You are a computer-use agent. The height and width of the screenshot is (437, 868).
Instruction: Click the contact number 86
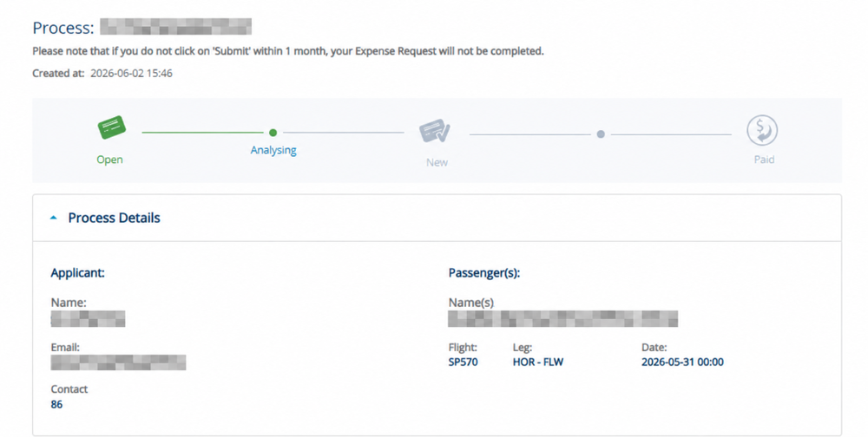[56, 404]
